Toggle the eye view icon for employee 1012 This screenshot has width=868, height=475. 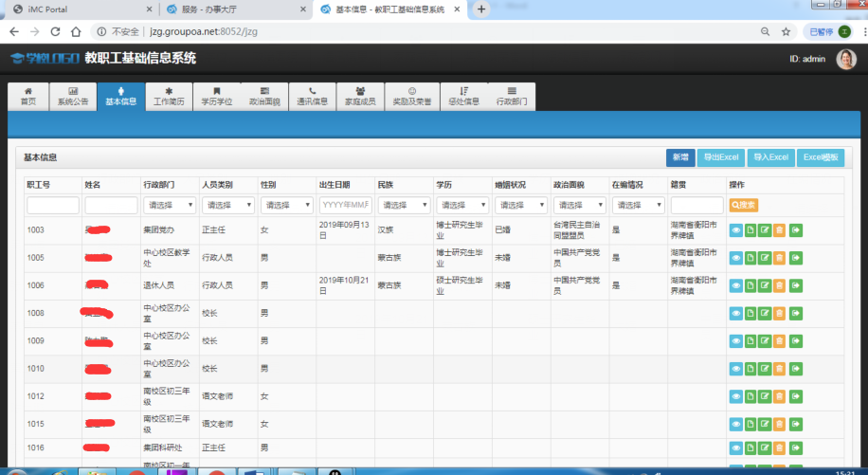pos(735,396)
